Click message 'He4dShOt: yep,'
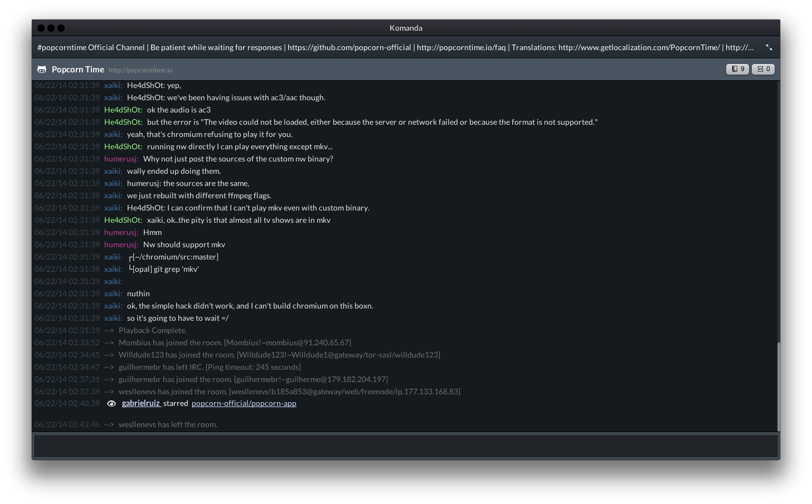This screenshot has width=812, height=504. [x=154, y=85]
